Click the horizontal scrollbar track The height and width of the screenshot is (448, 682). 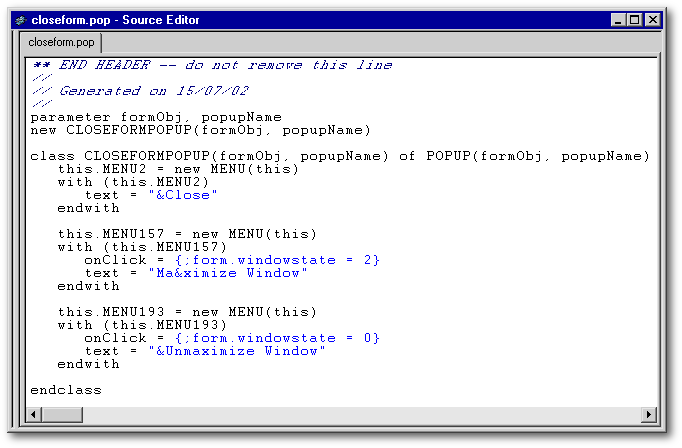340,415
